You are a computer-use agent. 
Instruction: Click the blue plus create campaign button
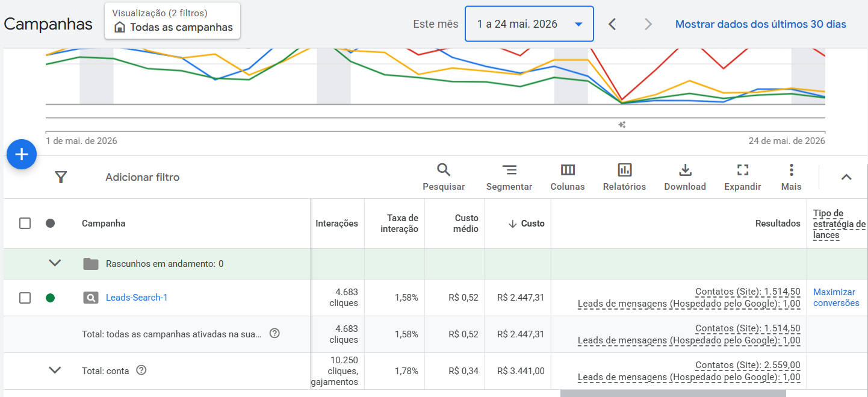pos(22,155)
